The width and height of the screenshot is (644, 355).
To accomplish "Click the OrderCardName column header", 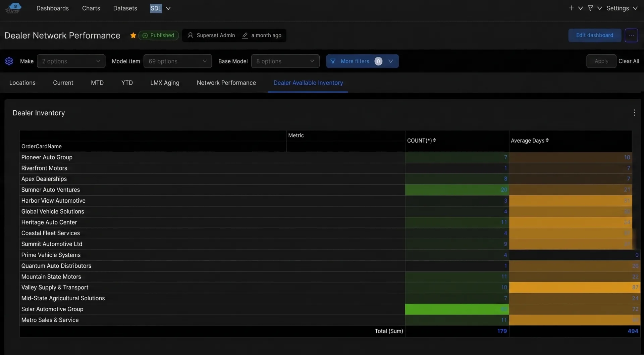I will pos(42,146).
